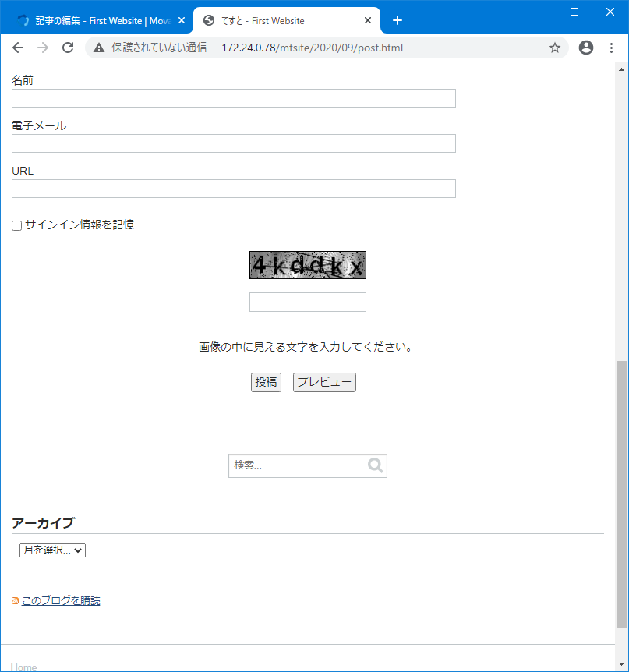Open the 月を選択 archive dropdown
Image resolution: width=629 pixels, height=672 pixels.
52,550
